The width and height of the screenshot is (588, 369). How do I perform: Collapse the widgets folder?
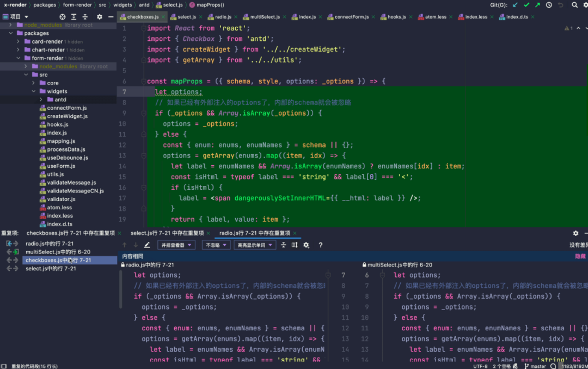point(33,91)
